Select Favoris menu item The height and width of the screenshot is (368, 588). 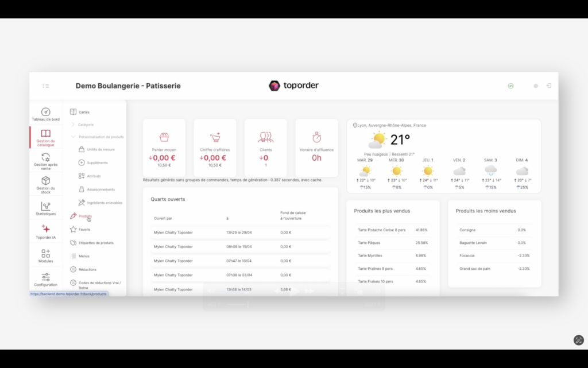84,230
